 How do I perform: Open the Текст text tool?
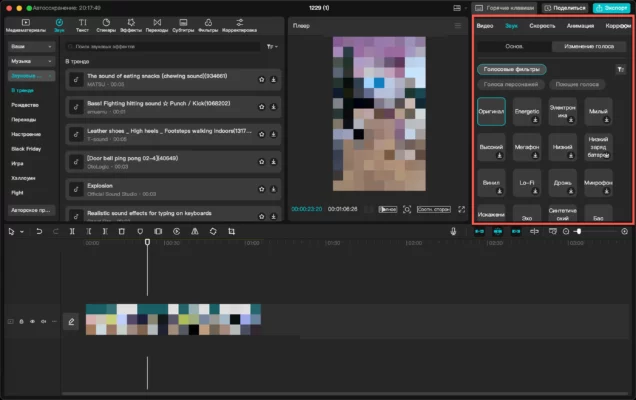point(82,25)
